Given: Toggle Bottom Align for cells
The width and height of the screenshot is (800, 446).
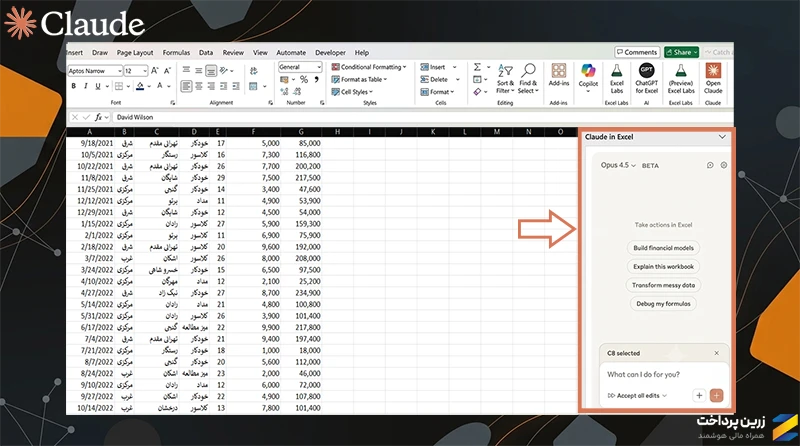Looking at the screenshot, I should (211, 70).
